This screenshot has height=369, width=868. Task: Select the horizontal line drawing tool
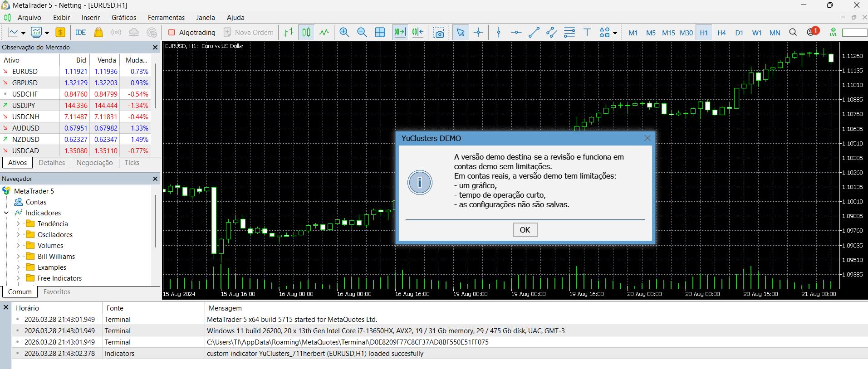coord(516,32)
